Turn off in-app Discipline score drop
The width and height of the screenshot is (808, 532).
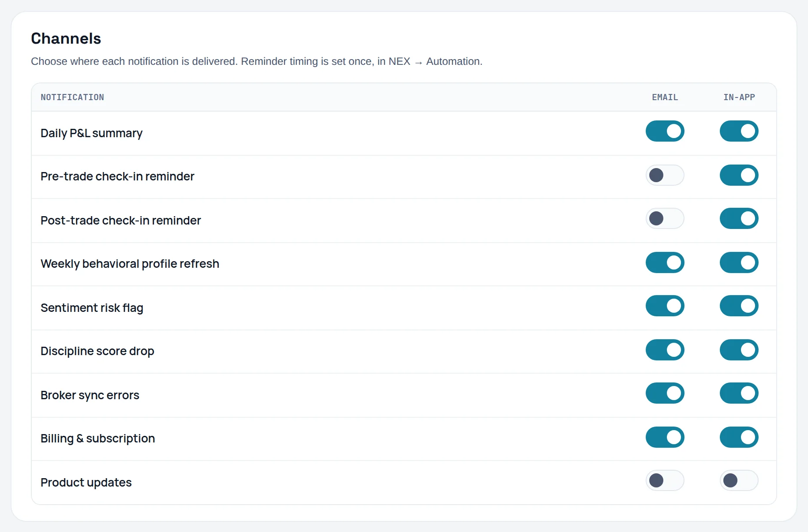click(x=739, y=350)
